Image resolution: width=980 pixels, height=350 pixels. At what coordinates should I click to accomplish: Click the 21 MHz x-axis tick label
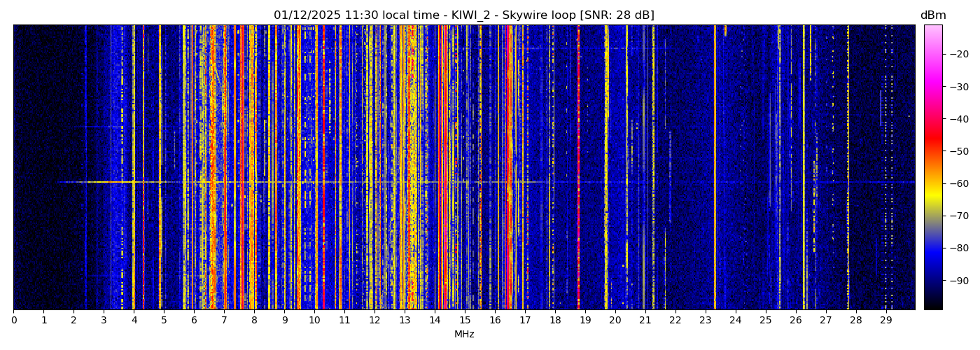tap(645, 321)
